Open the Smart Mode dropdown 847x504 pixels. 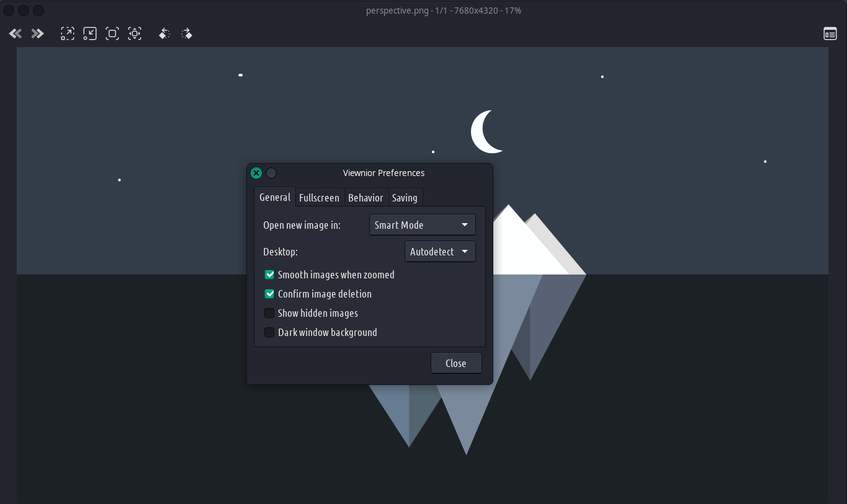click(x=422, y=225)
